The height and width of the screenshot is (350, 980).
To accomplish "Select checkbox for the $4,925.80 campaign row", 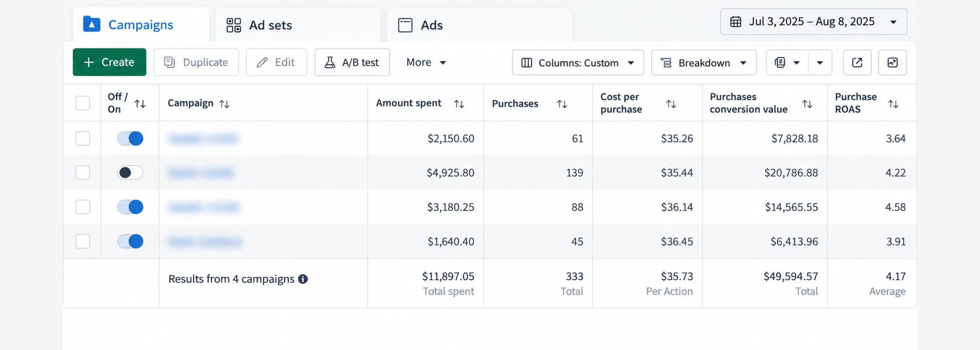I will tap(83, 172).
